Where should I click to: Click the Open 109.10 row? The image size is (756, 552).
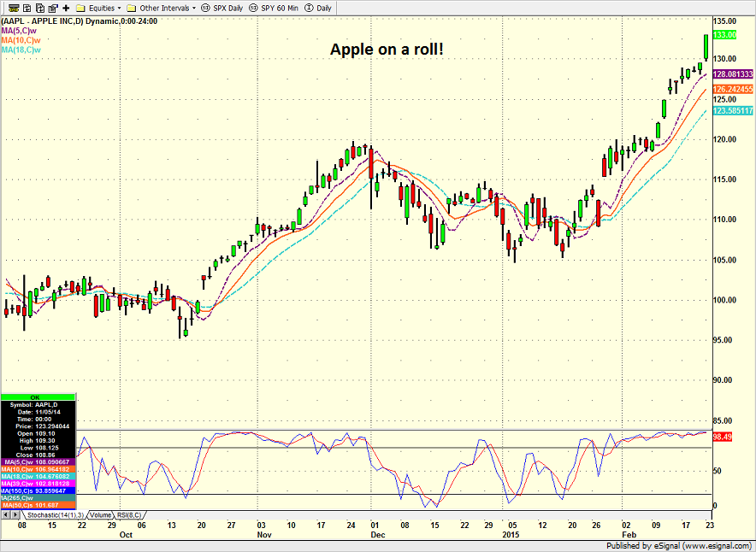38,433
